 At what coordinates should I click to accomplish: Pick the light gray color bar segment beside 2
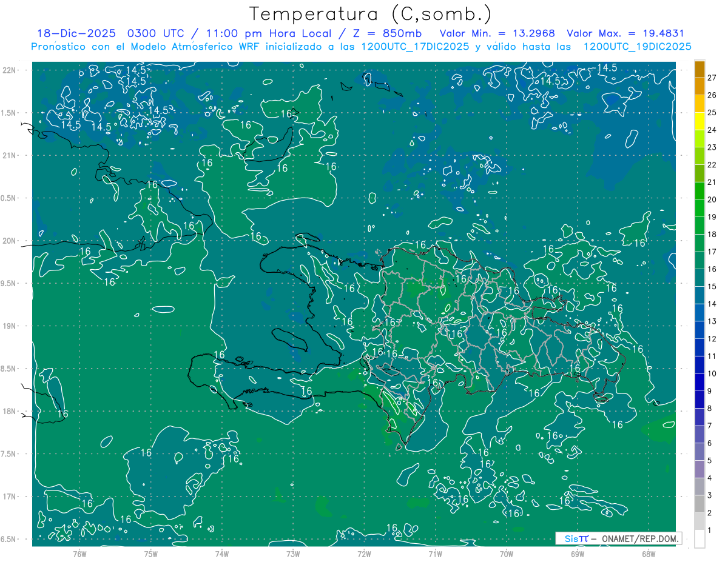point(699,504)
